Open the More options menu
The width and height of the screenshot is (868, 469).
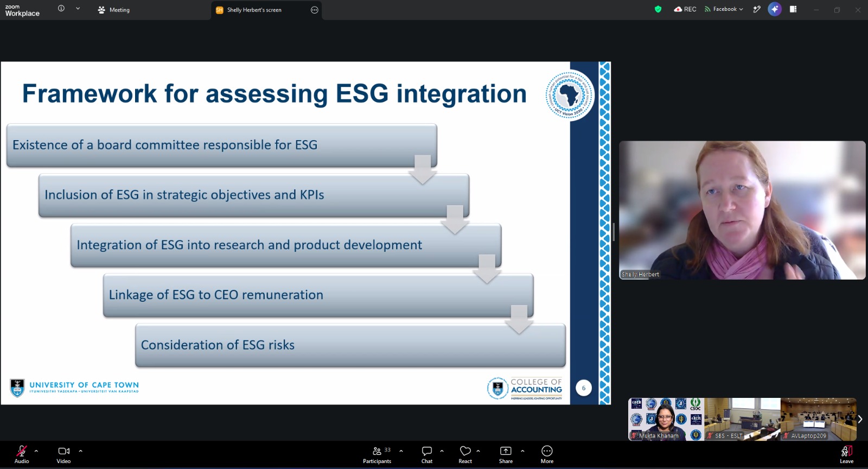click(547, 455)
